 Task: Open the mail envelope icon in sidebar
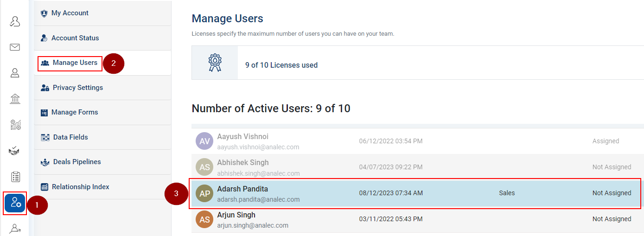[x=15, y=47]
